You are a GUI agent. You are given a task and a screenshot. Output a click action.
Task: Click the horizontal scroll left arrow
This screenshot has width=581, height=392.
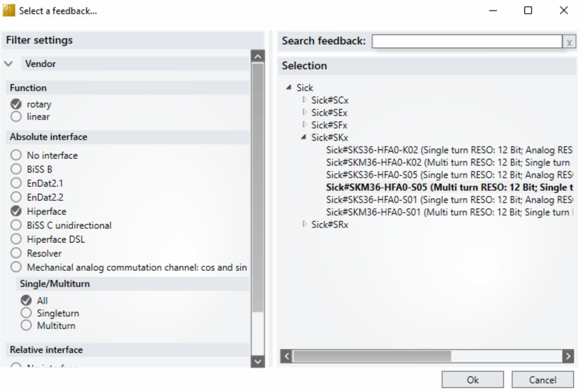pyautogui.click(x=287, y=356)
